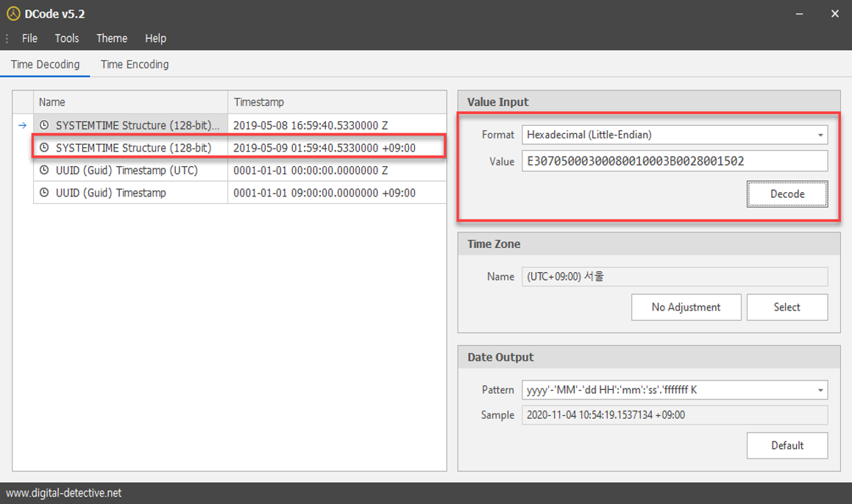Click the time zone Select button
Screen dimensions: 852x504
click(787, 308)
